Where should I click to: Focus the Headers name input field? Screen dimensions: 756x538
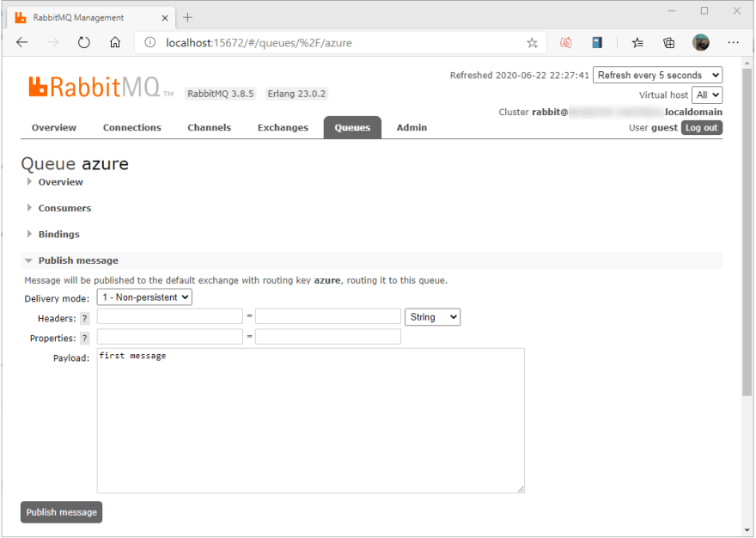(170, 316)
